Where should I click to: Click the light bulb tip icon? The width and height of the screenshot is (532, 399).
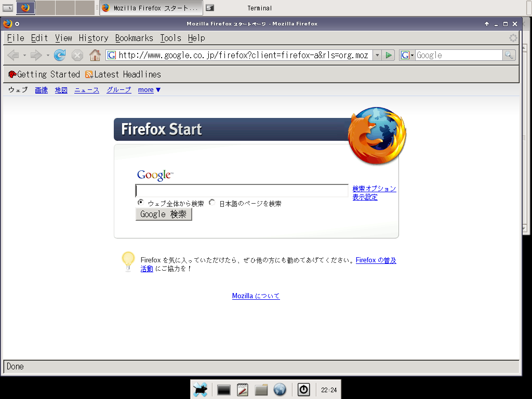[x=128, y=262]
